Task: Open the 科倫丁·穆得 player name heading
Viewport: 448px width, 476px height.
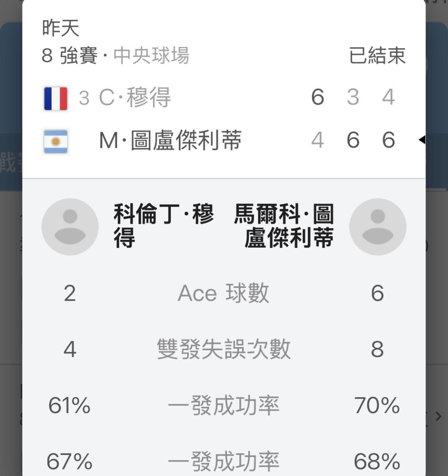Action: pyautogui.click(x=163, y=226)
